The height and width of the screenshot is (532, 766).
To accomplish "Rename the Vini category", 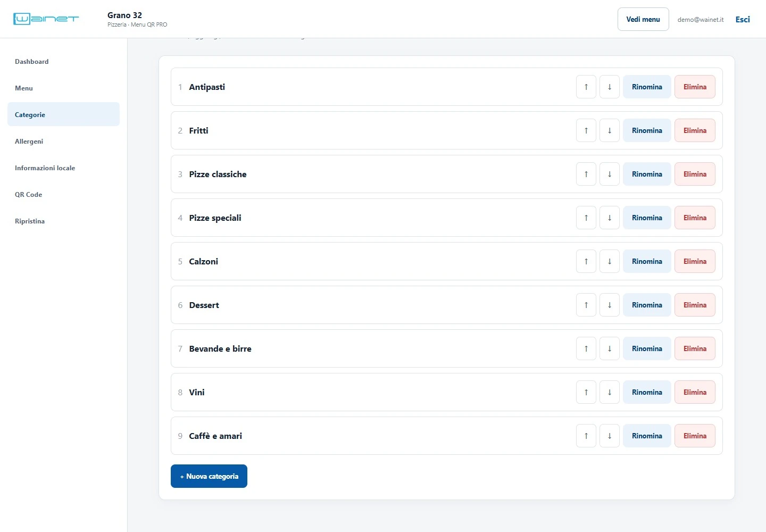I will (x=647, y=392).
